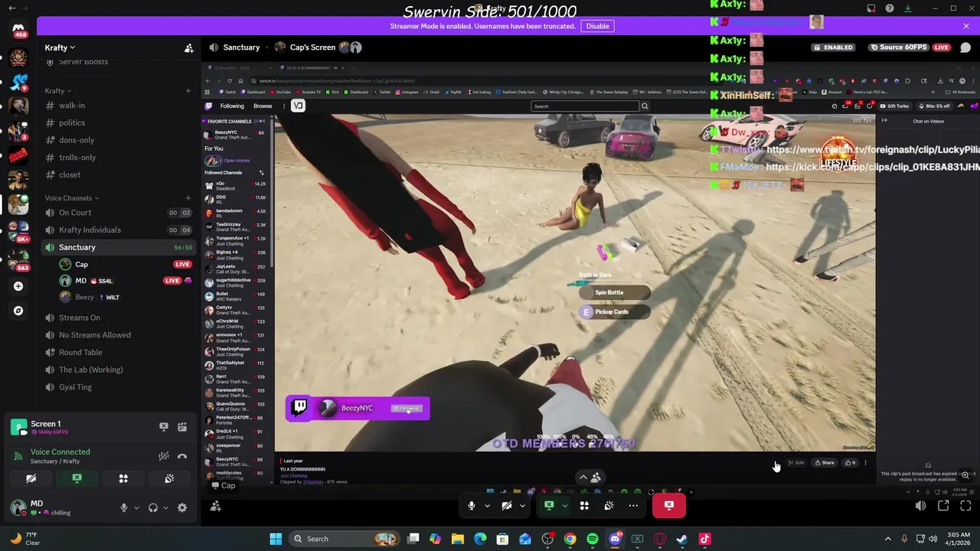Invite people to Krafty server icon
Viewport: 980px width, 551px height.
[189, 48]
